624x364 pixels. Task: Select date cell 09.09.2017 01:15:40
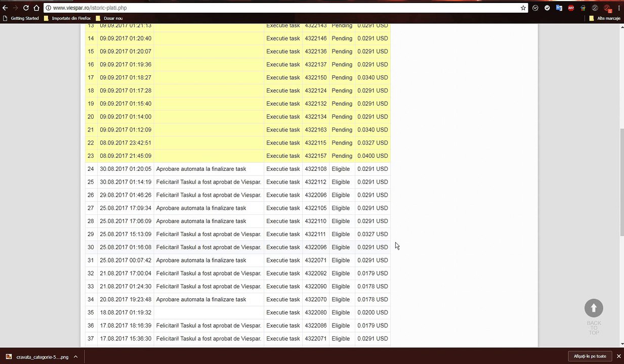(126, 104)
